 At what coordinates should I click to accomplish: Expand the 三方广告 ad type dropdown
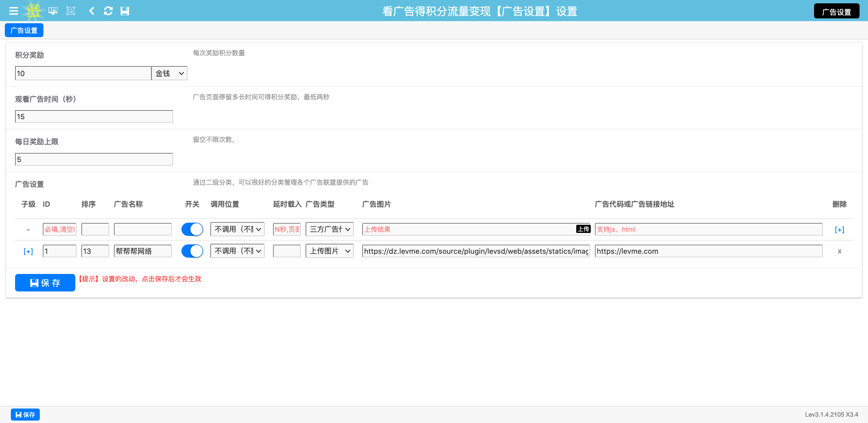329,229
